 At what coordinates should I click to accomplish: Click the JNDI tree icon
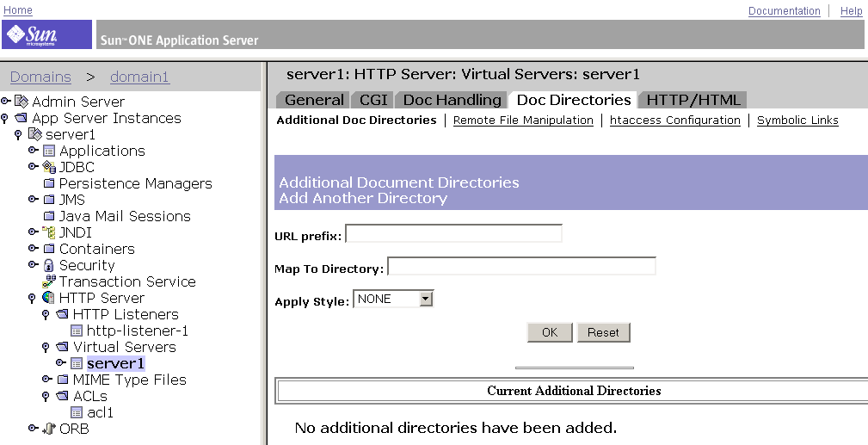click(x=49, y=232)
